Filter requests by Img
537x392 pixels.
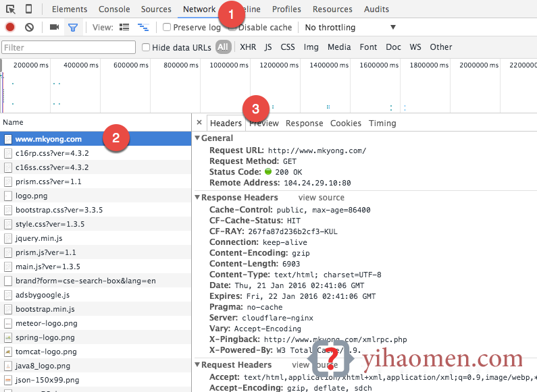coord(311,47)
